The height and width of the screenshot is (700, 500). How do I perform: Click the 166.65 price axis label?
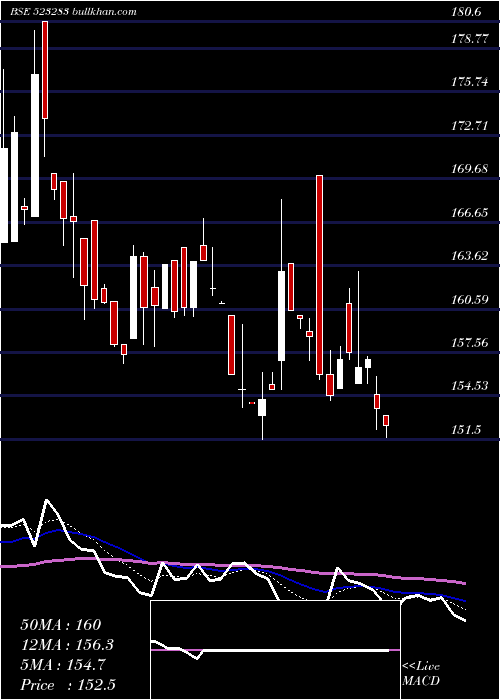(469, 213)
